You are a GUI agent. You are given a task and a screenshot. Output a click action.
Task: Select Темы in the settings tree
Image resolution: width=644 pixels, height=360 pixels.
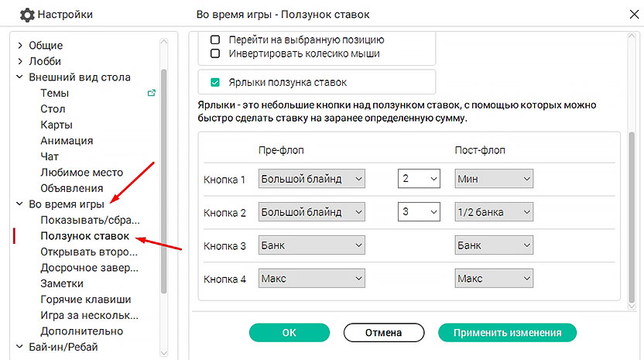[x=55, y=93]
